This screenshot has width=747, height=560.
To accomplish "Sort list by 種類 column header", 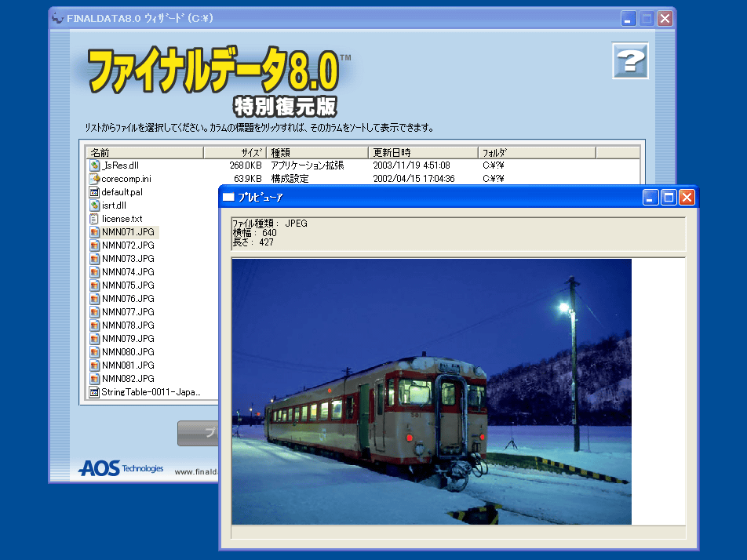I will [x=317, y=152].
